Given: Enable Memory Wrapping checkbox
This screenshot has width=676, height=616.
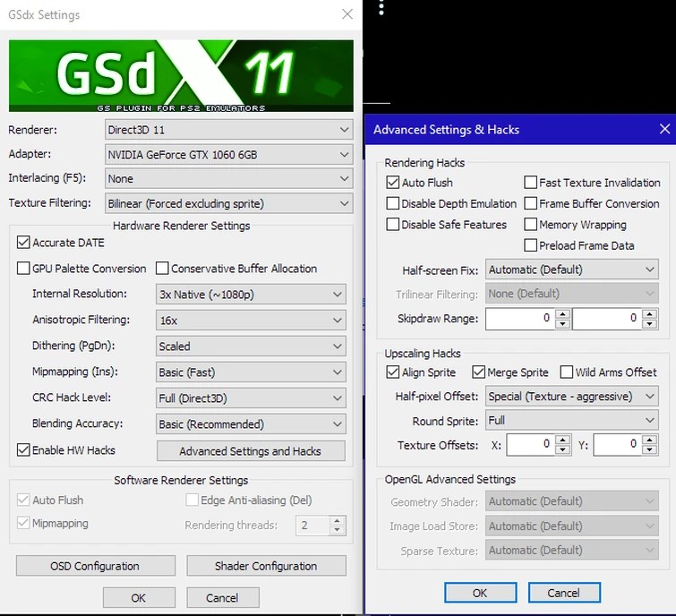Looking at the screenshot, I should (530, 224).
